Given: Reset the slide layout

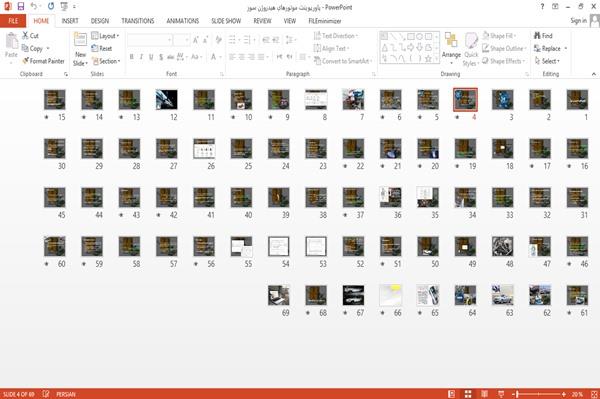Looking at the screenshot, I should [x=102, y=49].
